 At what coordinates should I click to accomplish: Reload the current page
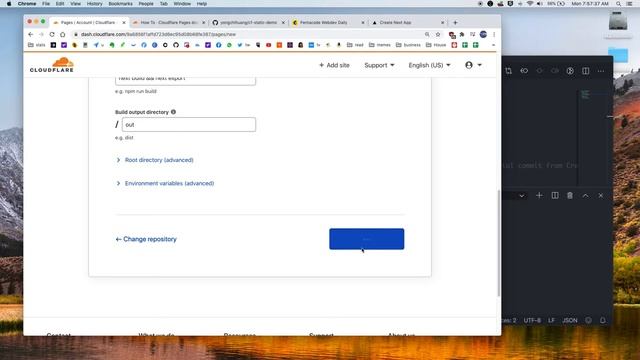(x=52, y=34)
